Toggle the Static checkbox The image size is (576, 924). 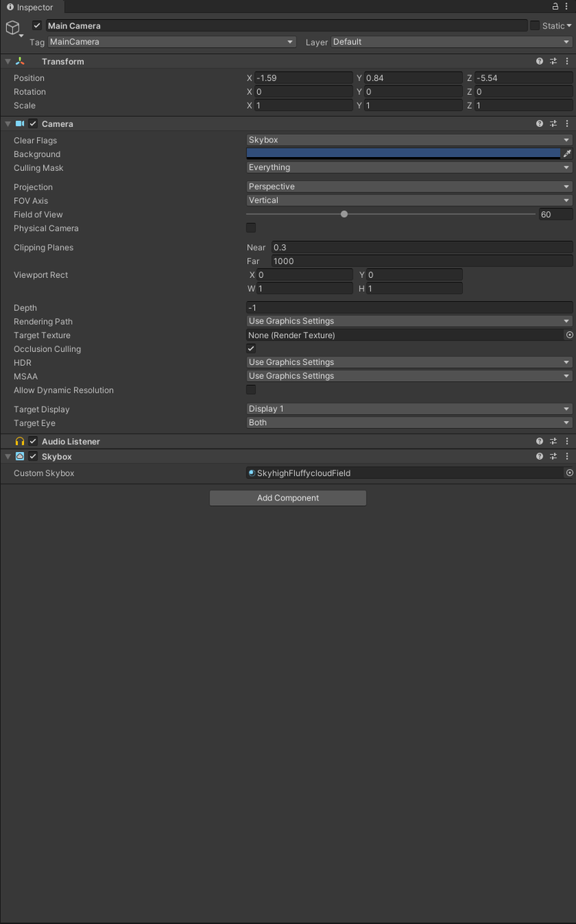534,25
